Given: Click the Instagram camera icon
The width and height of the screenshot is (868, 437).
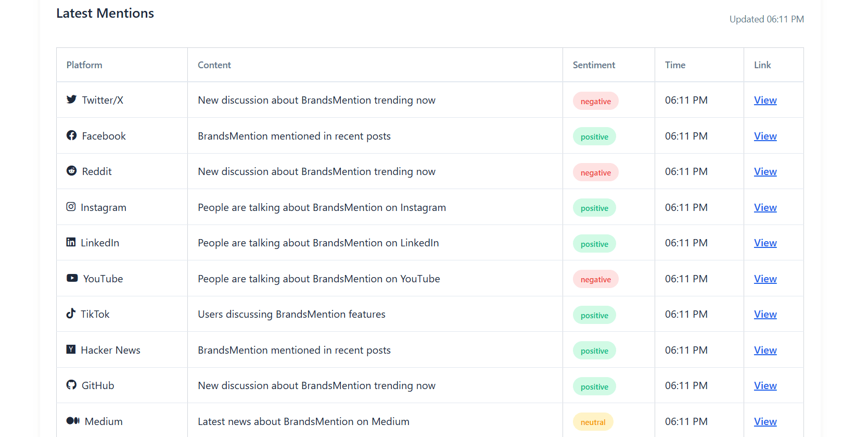Looking at the screenshot, I should (71, 207).
